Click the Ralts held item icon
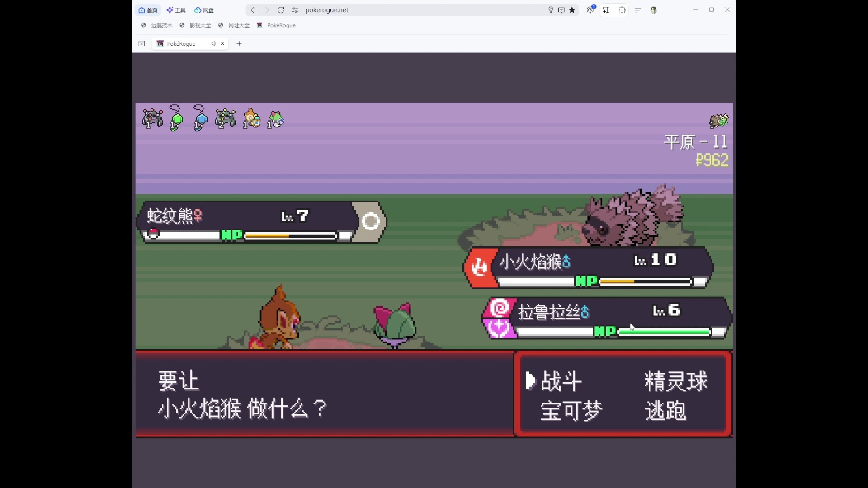 pos(276,120)
